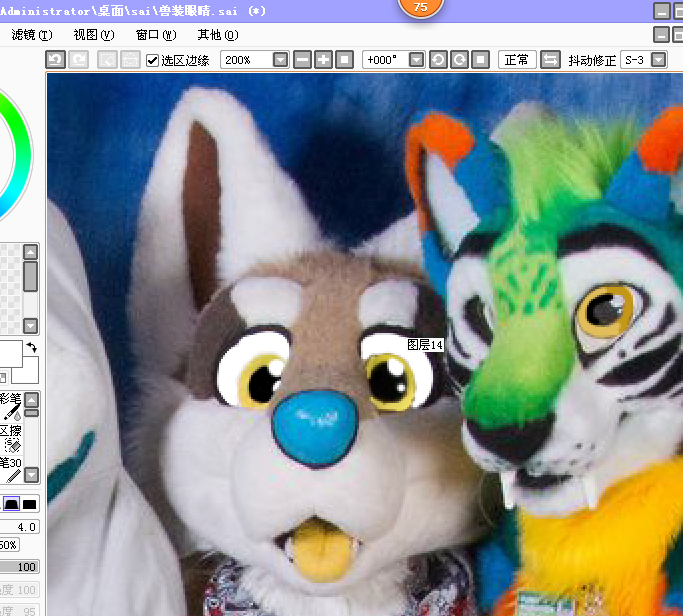This screenshot has width=683, height=616.
Task: Open the 200% zoom level dropdown
Action: [280, 60]
